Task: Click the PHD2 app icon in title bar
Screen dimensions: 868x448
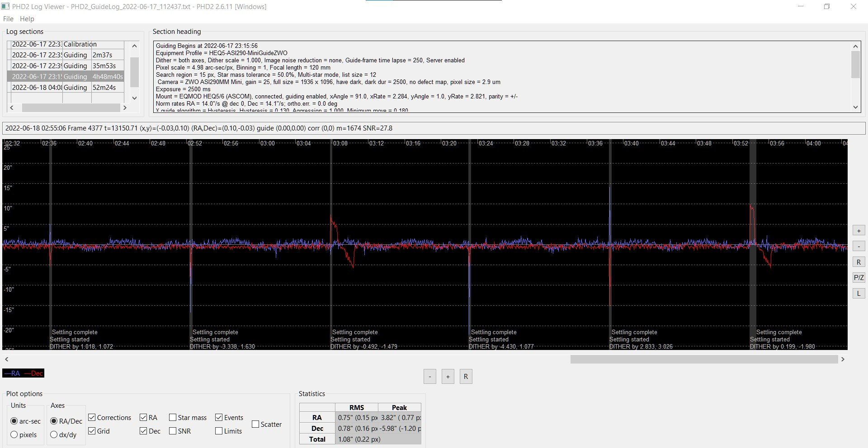Action: pos(5,7)
